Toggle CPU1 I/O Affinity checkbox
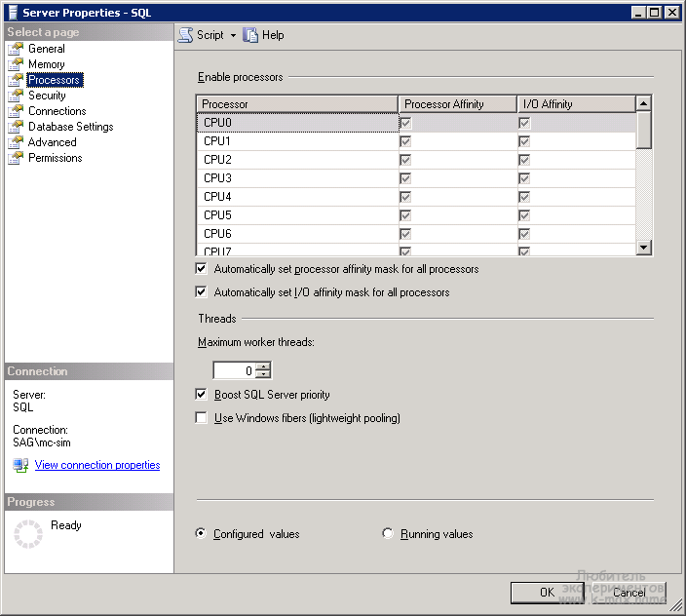 (x=524, y=141)
